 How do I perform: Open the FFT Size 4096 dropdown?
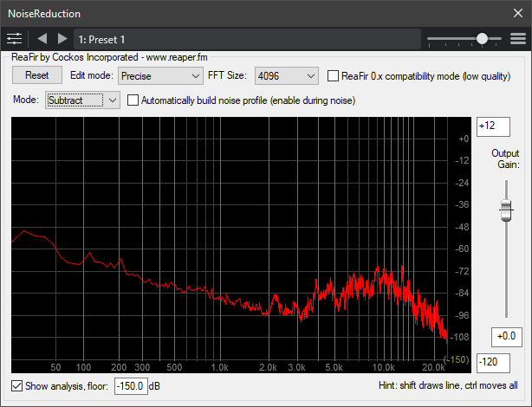[x=286, y=75]
